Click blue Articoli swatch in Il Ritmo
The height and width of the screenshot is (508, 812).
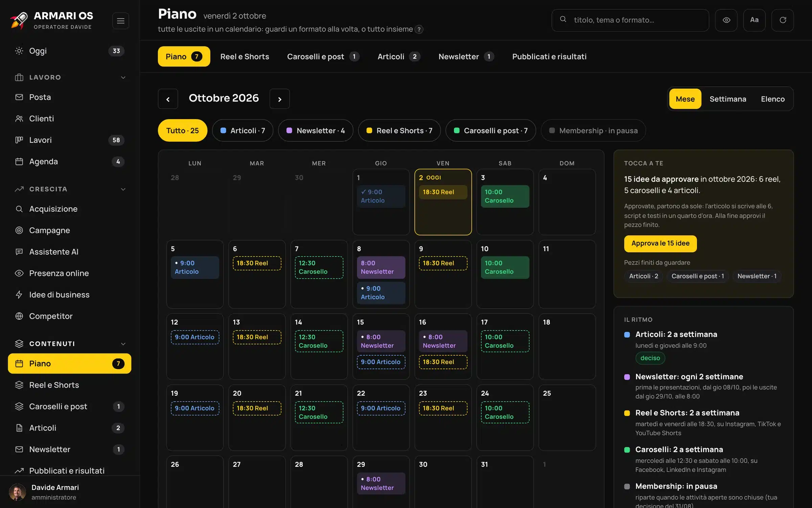pos(627,335)
